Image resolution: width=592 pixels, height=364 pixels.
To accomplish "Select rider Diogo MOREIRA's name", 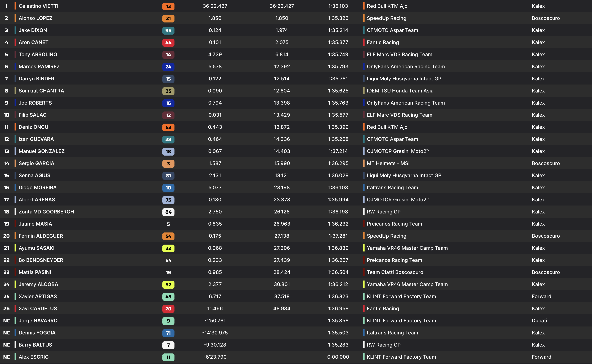I will tap(38, 188).
